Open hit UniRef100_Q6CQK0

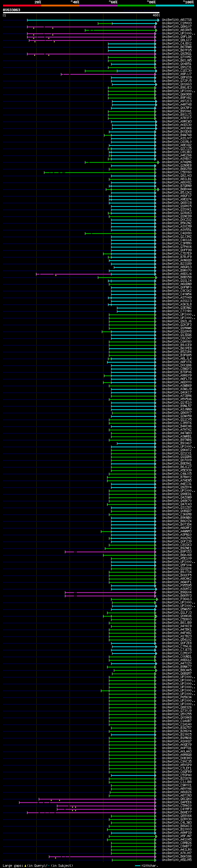tap(176, 799)
